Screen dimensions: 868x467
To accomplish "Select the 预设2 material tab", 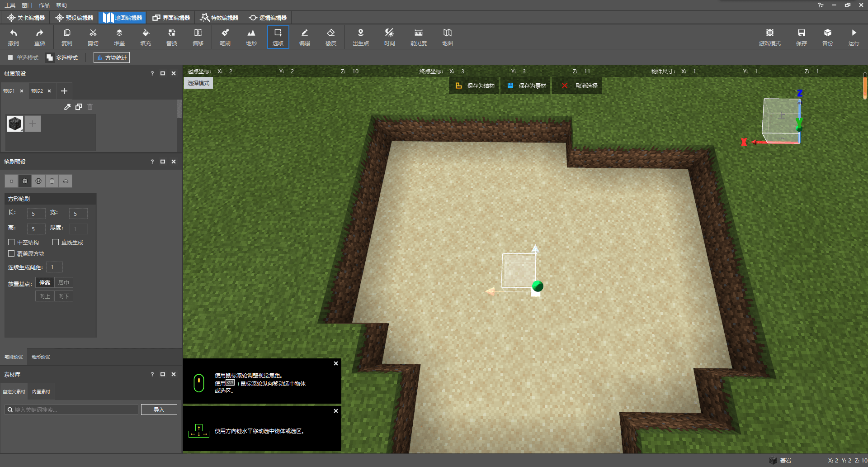I will [37, 91].
